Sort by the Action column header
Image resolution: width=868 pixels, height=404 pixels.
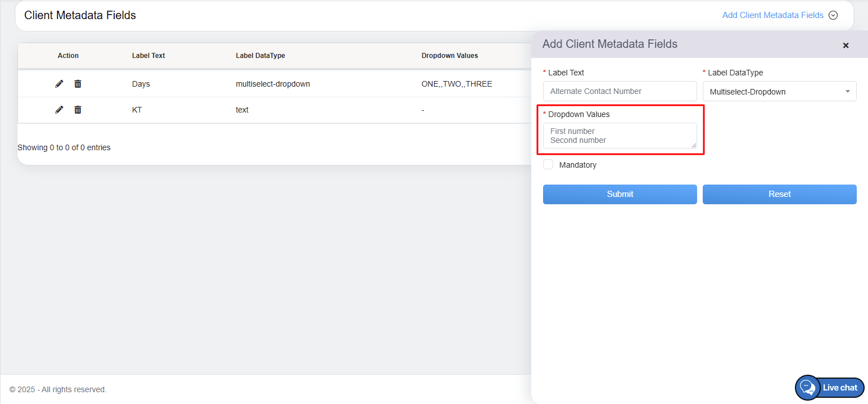pos(68,56)
